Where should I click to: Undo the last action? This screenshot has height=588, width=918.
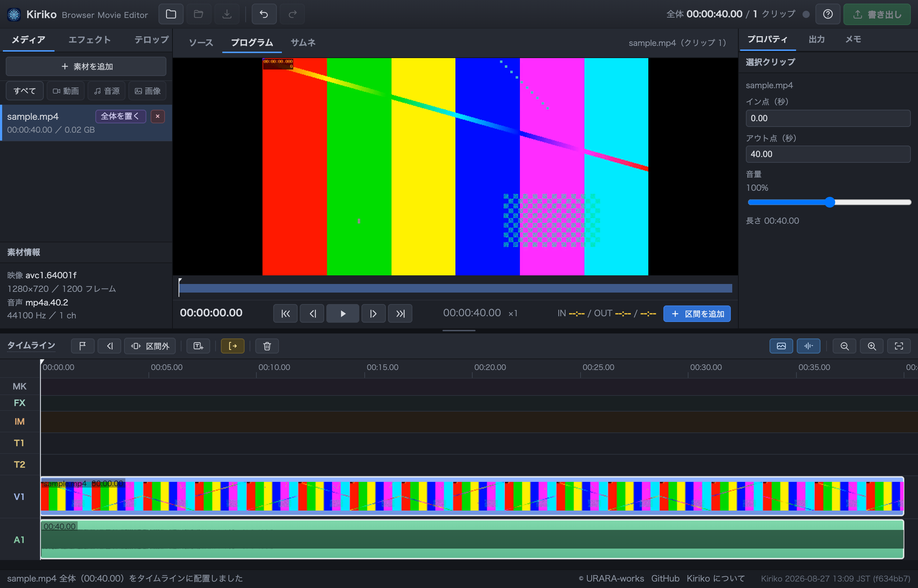click(264, 14)
